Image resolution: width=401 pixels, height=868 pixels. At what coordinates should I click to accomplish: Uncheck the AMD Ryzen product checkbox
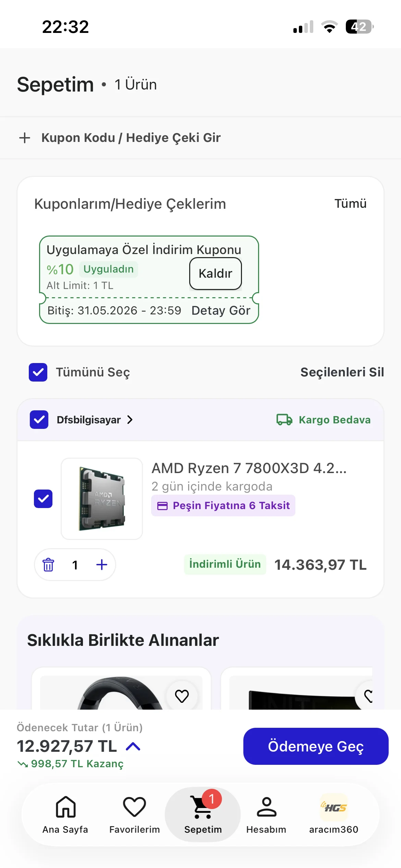tap(43, 499)
